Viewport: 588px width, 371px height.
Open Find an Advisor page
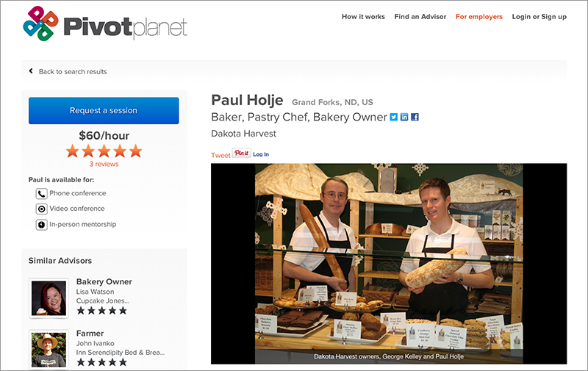420,16
